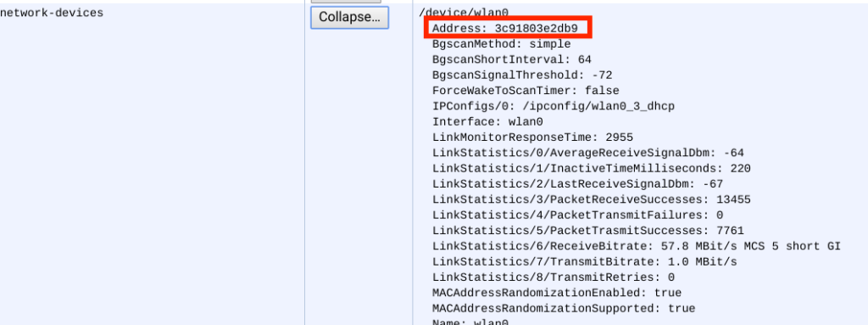Select MACAddressRandomizationEnabled: true line

pos(557,292)
